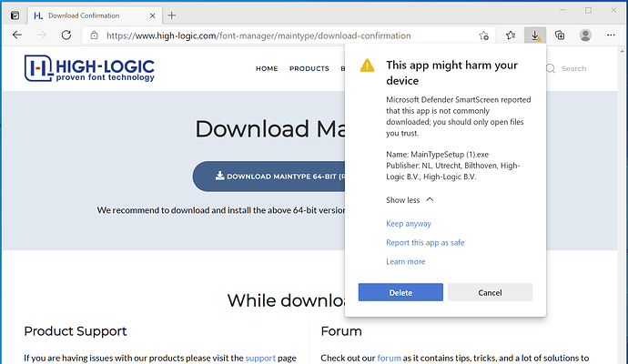Open the tab actions menu icon
Viewport: 628px width, 364px height.
pos(15,15)
